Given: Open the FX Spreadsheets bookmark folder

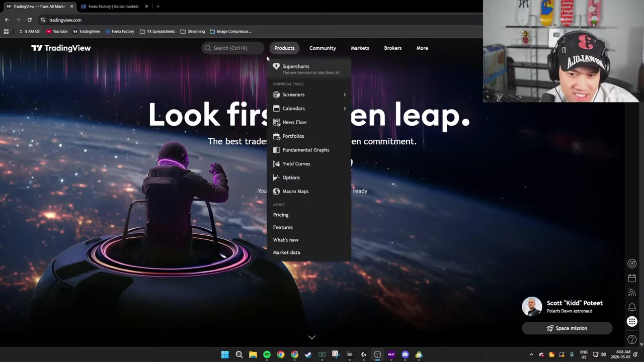Looking at the screenshot, I should point(157,31).
